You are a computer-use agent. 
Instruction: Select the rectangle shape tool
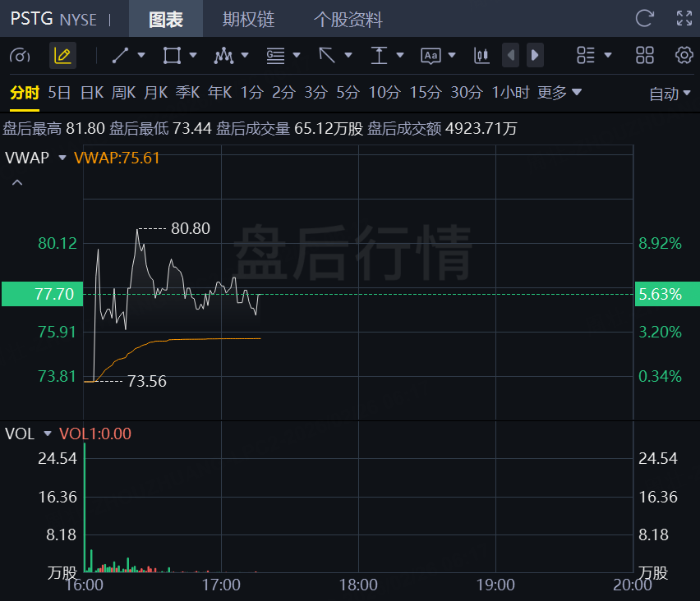click(x=172, y=55)
